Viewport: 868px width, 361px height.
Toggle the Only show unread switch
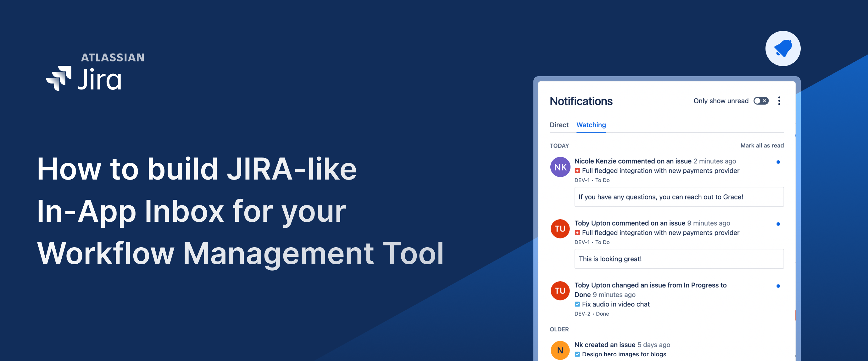761,101
